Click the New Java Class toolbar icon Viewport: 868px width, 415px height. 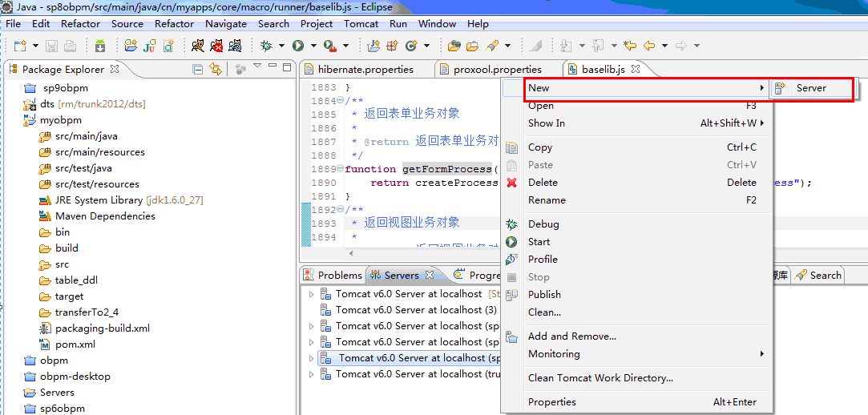tap(410, 46)
